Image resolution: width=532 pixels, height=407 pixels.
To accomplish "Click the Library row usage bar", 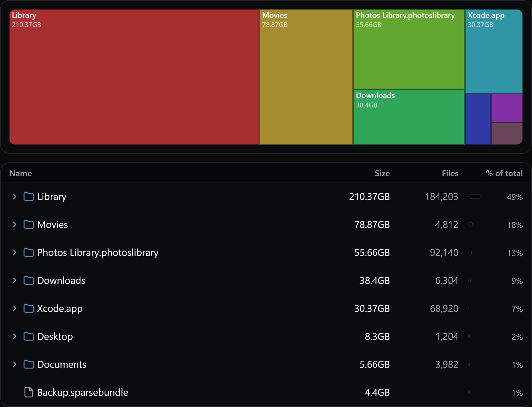I will (475, 197).
